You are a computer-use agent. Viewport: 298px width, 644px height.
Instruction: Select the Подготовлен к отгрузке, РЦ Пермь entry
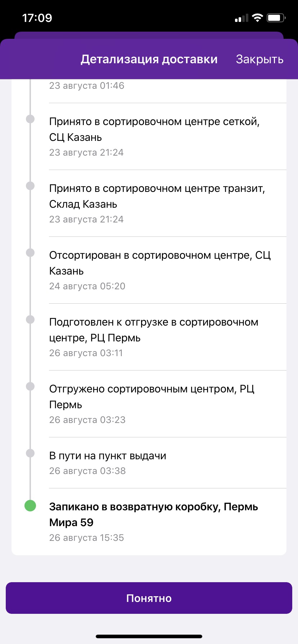click(x=168, y=337)
